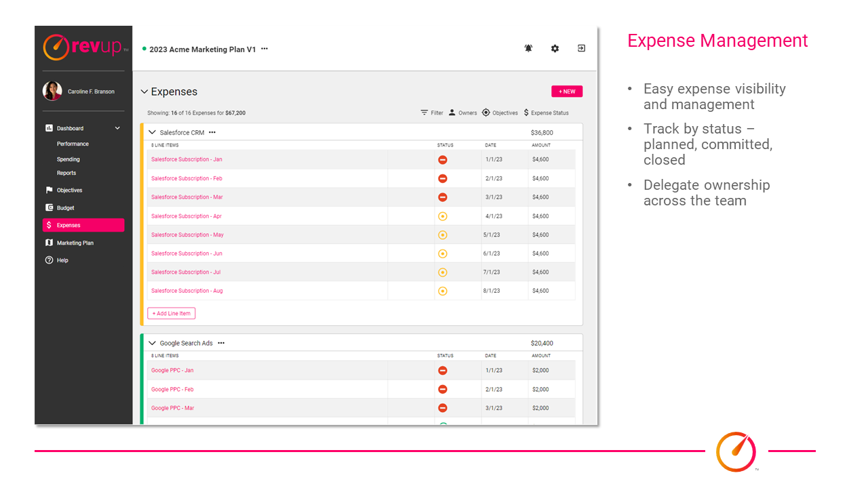Click the 8/1/23 date cell
Viewport: 868px width, 488px height.
pos(492,291)
